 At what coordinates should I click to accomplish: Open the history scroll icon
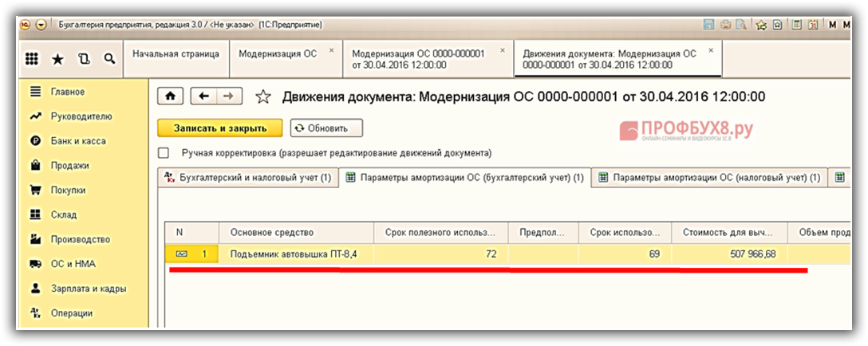tap(83, 59)
